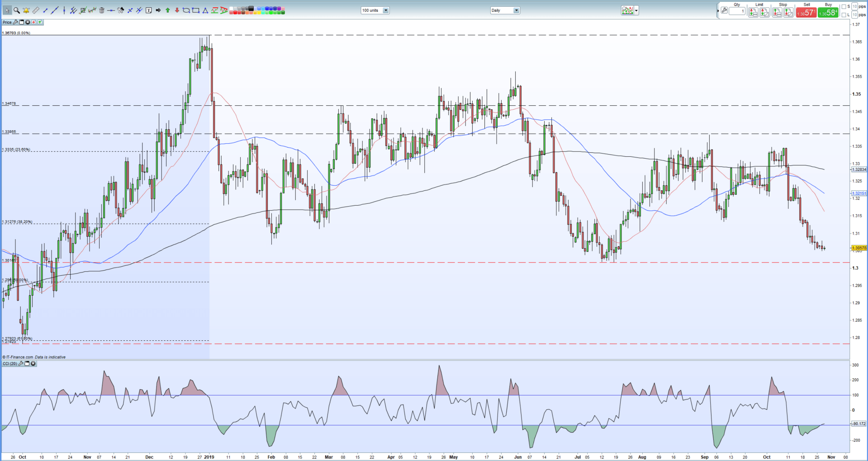Select the rectangle drawing tool
Image resolution: width=868 pixels, height=461 pixels.
click(195, 10)
